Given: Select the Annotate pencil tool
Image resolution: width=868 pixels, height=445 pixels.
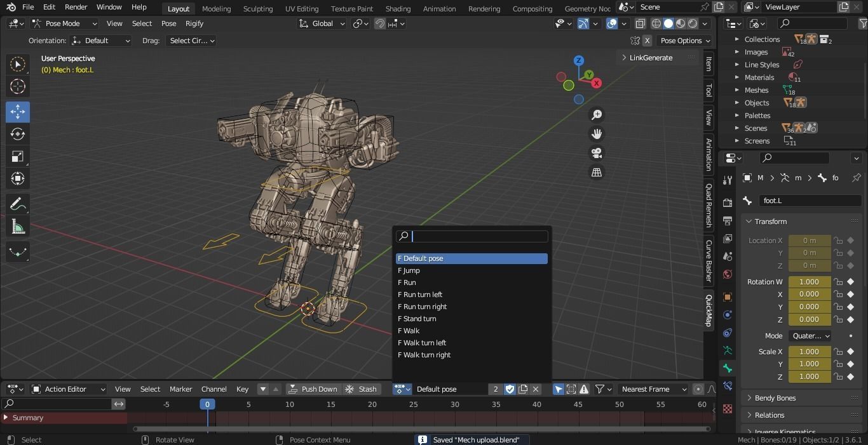Looking at the screenshot, I should 18,204.
